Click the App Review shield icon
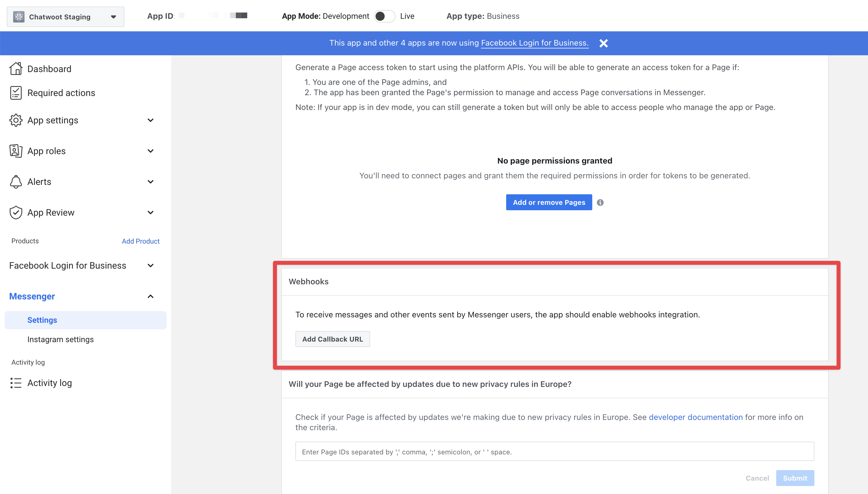Screen dimensions: 868x494 (x=16, y=213)
